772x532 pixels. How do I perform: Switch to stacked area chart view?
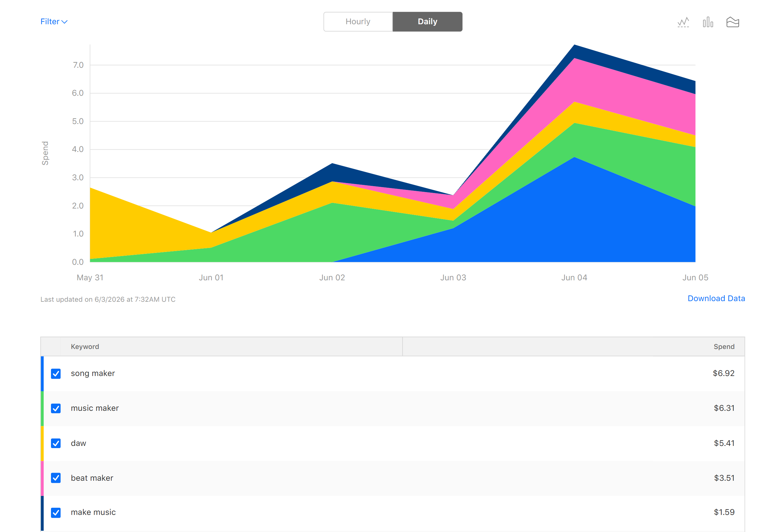click(732, 22)
